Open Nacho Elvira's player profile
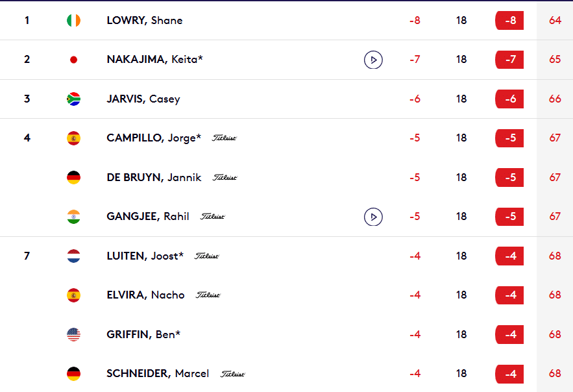Viewport: 573px width, 392px height. point(145,295)
